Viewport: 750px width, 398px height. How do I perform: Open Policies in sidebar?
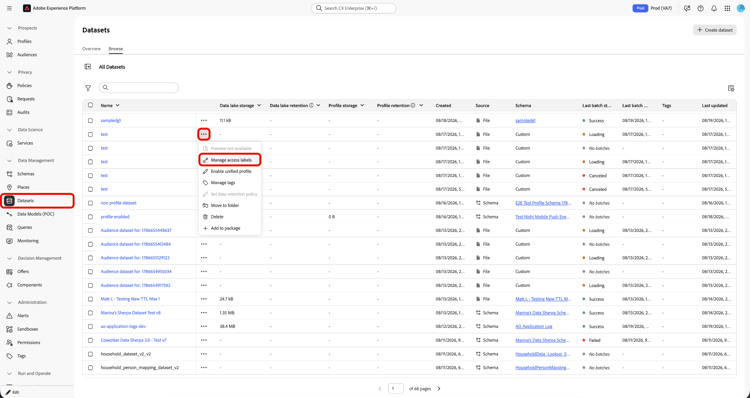(24, 86)
